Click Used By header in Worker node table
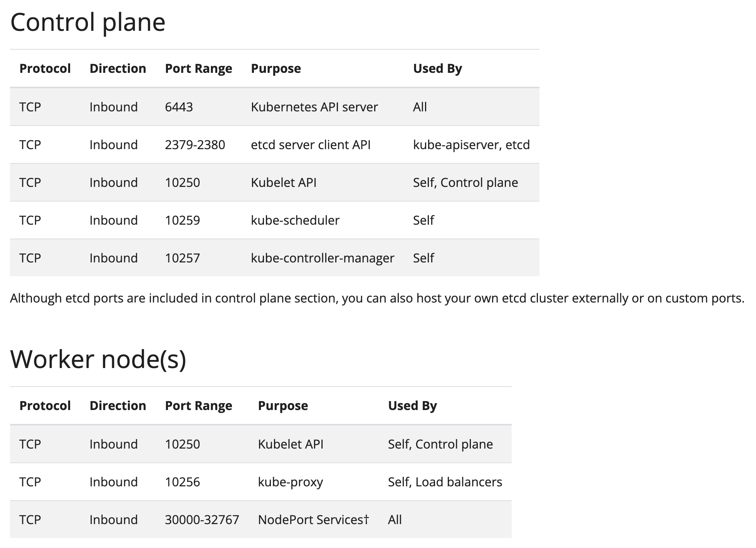756x548 pixels. tap(412, 405)
